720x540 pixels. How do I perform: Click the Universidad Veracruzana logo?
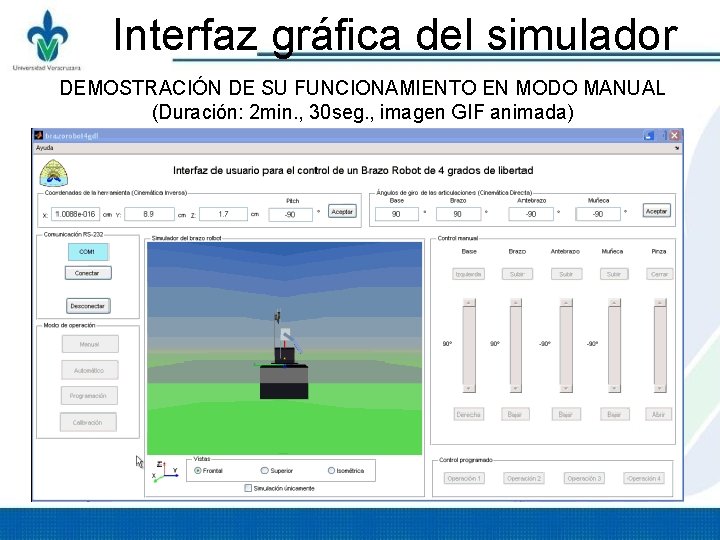coord(47,40)
